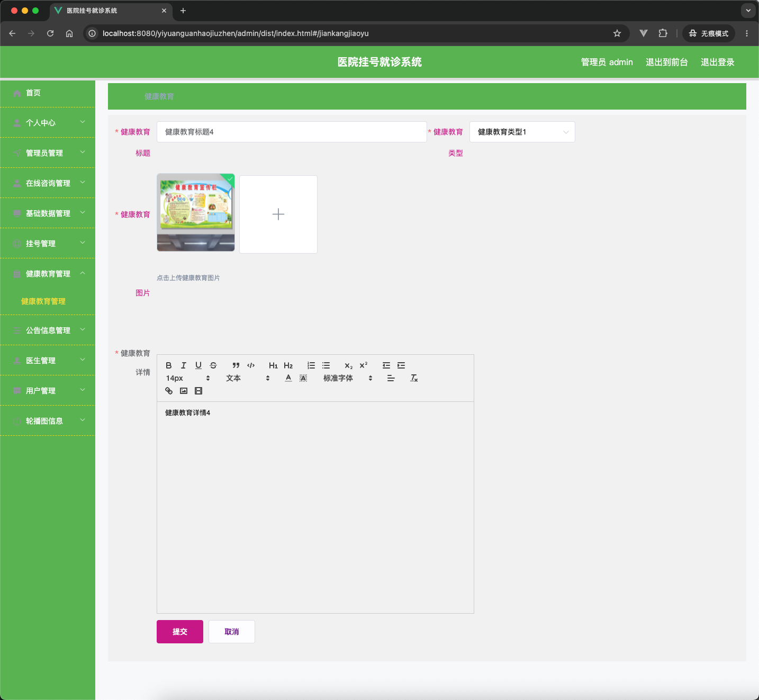Apply Heading 2 style
Viewport: 759px width, 700px height.
(x=288, y=365)
